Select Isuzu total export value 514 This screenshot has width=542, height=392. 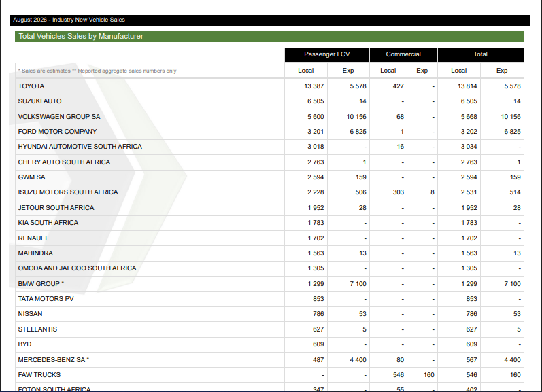[x=515, y=192]
